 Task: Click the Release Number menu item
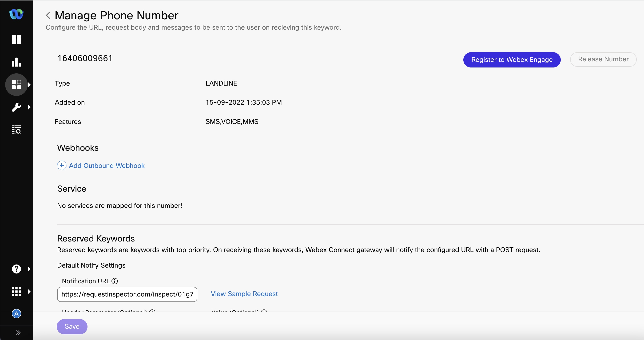[x=603, y=59]
